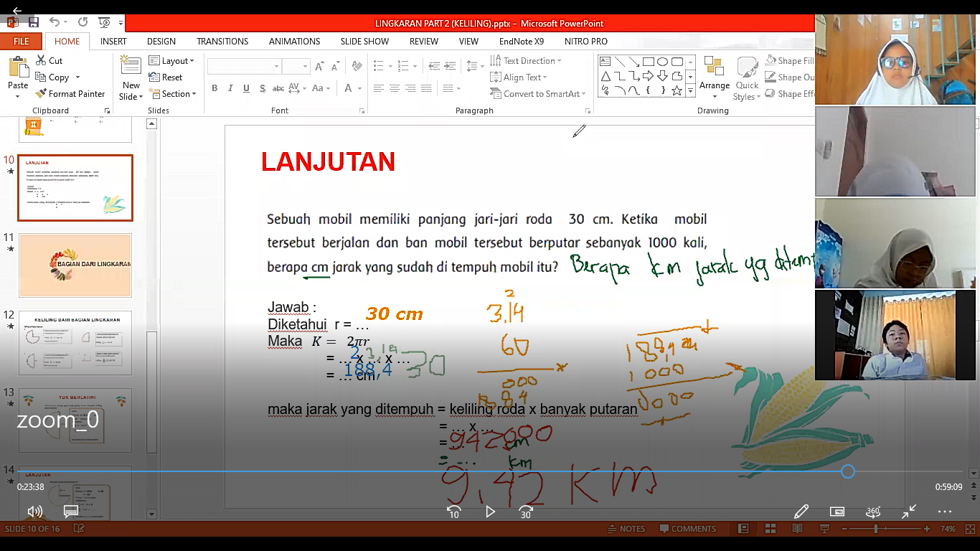Image resolution: width=980 pixels, height=551 pixels.
Task: Click Decrease Font Size icon
Action: [336, 66]
